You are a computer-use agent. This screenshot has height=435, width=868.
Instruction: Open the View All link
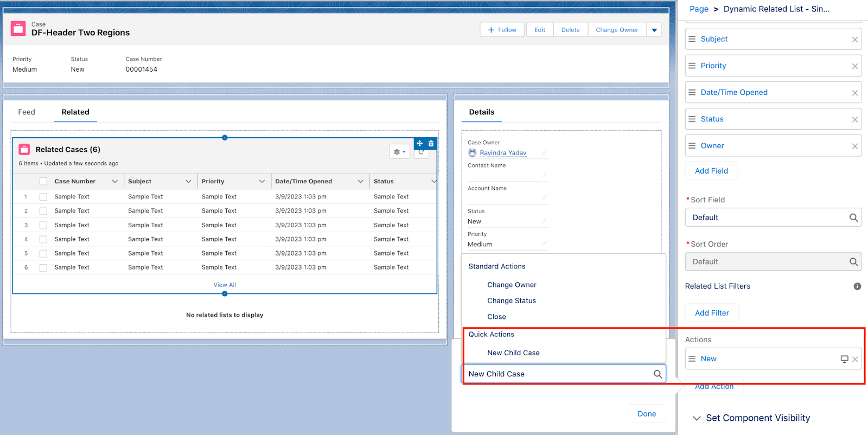point(225,285)
